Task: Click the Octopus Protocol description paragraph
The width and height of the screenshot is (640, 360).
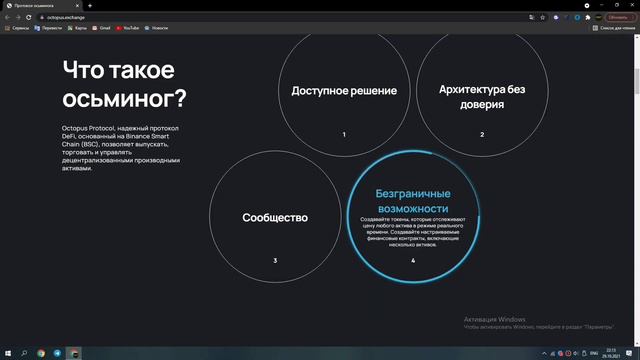Action: coord(121,148)
